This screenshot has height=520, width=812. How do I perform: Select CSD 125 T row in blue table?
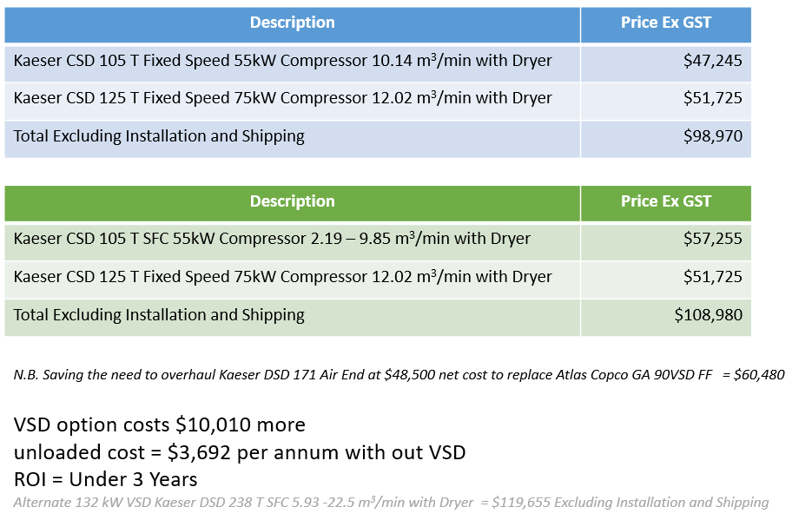point(283,98)
